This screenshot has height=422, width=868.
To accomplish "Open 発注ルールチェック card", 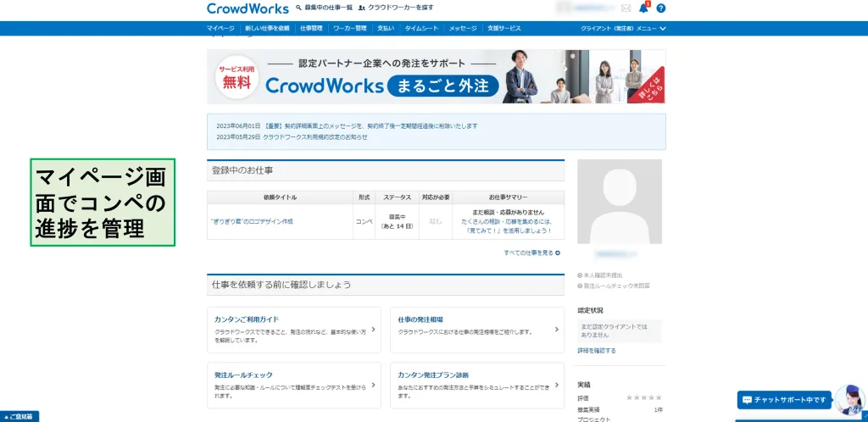I will point(294,385).
